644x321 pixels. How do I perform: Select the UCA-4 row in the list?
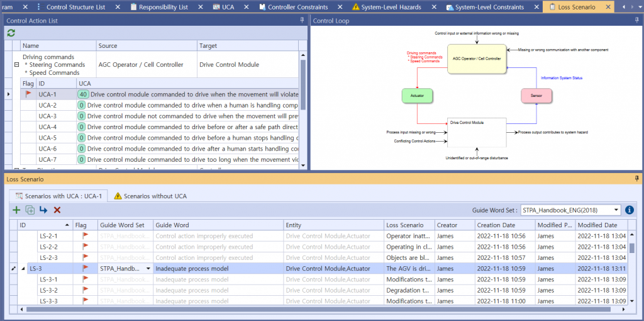coord(48,127)
